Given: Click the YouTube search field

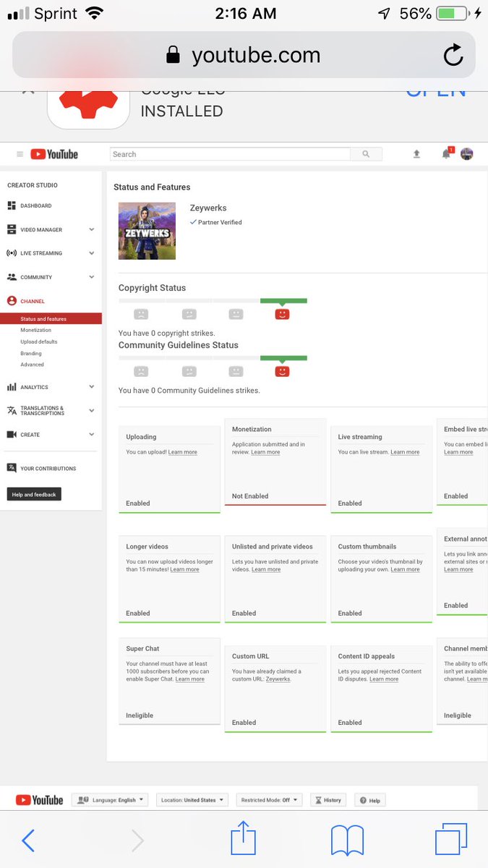Looking at the screenshot, I should click(230, 154).
